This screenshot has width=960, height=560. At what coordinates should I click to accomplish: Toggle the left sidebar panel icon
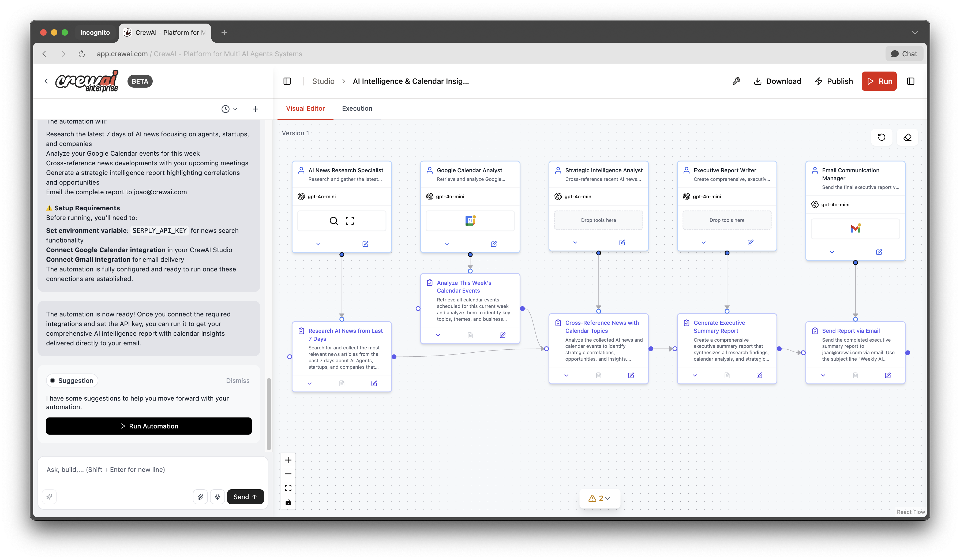pyautogui.click(x=287, y=81)
